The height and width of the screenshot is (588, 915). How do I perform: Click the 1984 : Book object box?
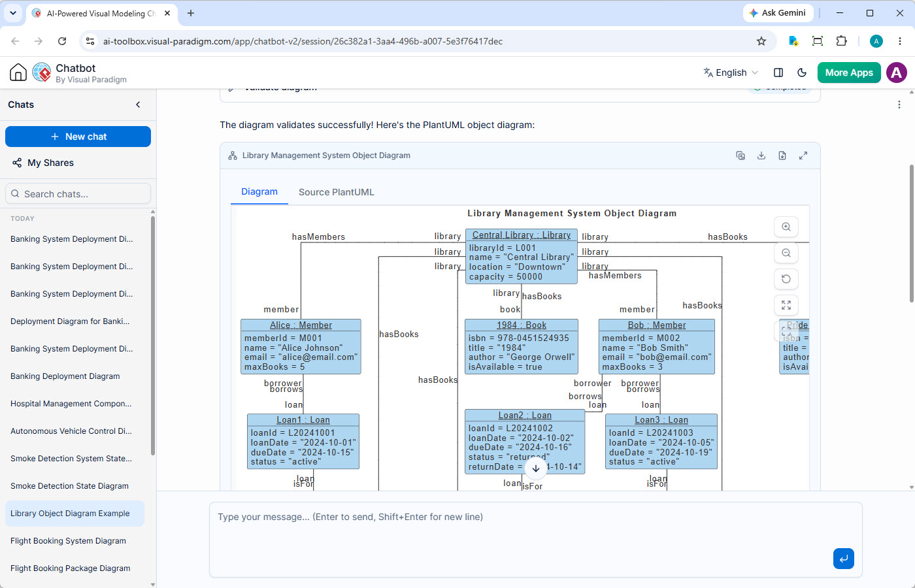coord(522,346)
